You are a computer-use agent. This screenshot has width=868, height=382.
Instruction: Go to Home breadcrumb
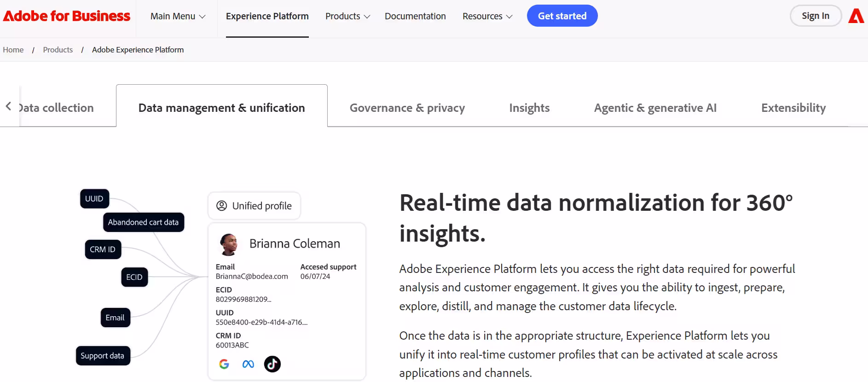click(13, 50)
